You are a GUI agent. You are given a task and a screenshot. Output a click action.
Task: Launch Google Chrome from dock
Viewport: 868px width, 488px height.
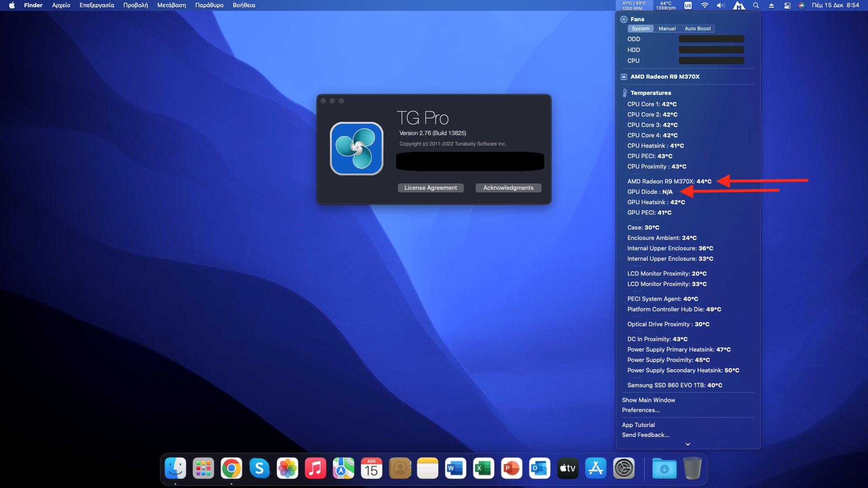231,469
